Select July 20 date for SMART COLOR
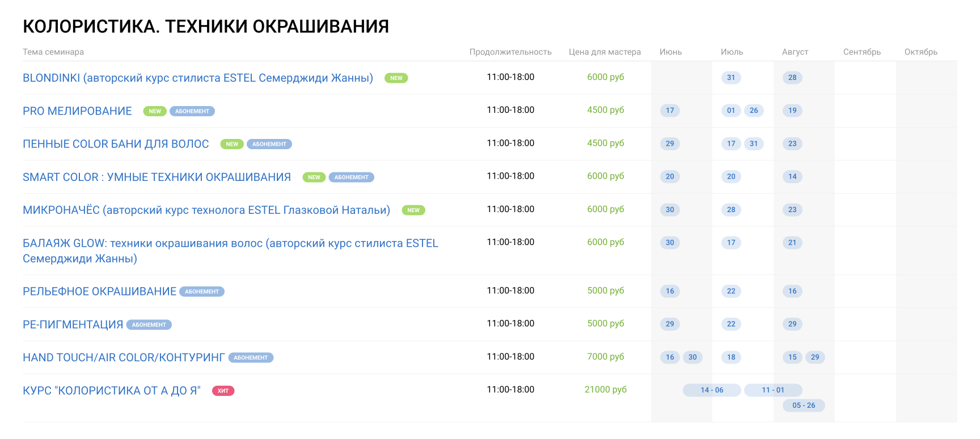 (x=731, y=176)
